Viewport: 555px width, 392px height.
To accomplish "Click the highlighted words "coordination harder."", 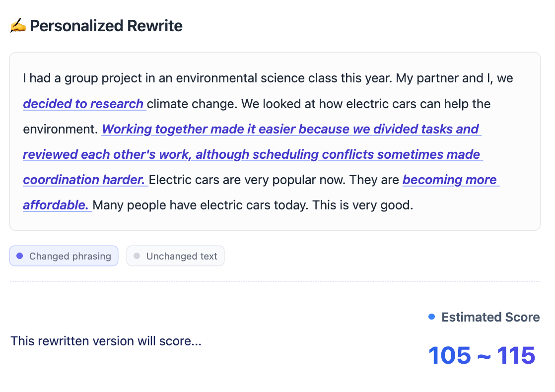I will pos(84,180).
